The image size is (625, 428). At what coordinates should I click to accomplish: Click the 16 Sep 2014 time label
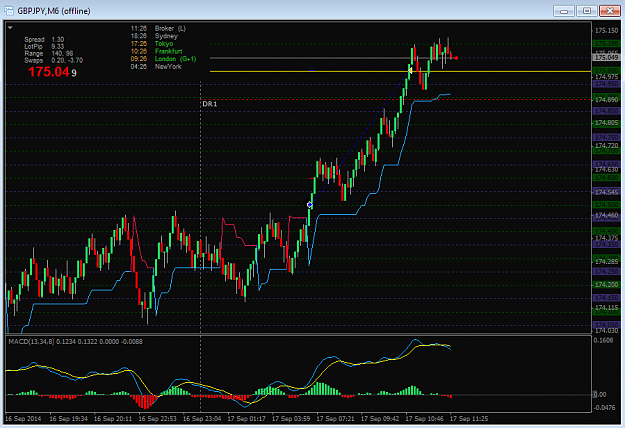[23, 419]
